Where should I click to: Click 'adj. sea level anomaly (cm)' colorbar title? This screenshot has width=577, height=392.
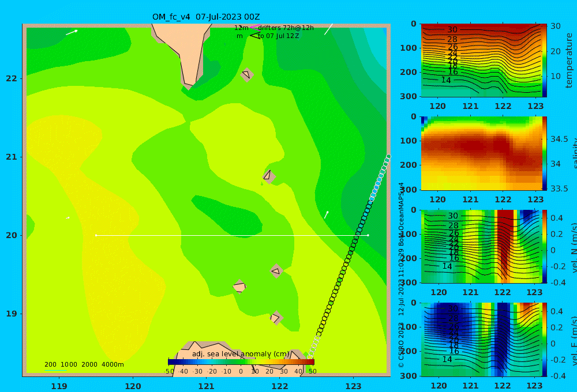click(x=241, y=354)
